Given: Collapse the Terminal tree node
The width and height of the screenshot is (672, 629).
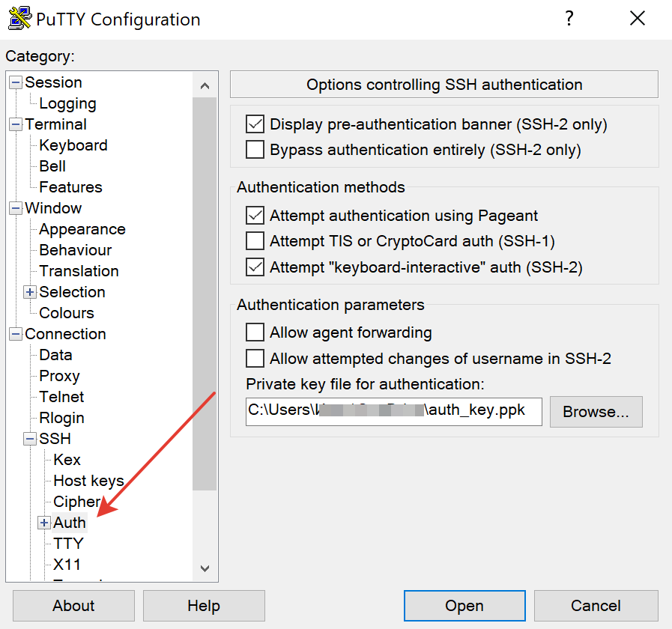Looking at the screenshot, I should click(x=16, y=124).
